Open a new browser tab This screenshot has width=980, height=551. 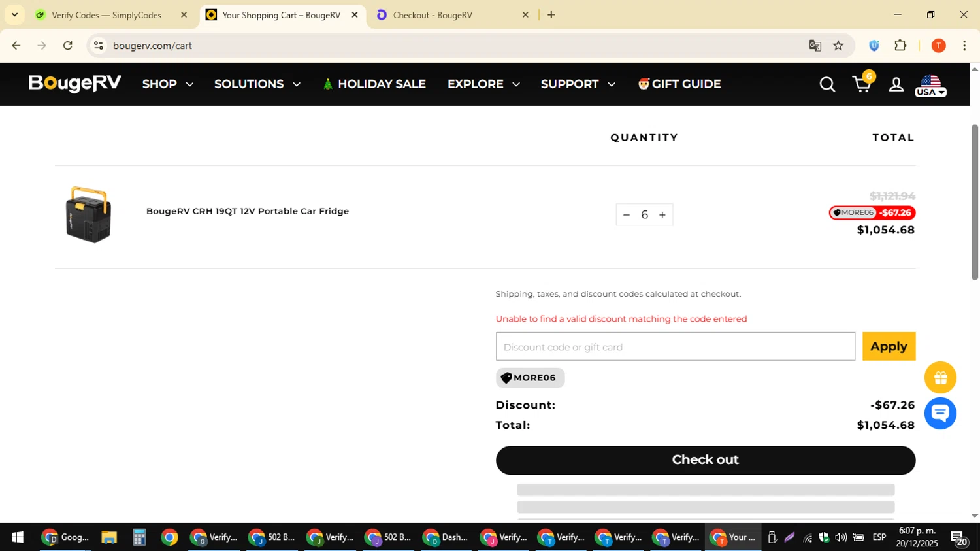(551, 14)
